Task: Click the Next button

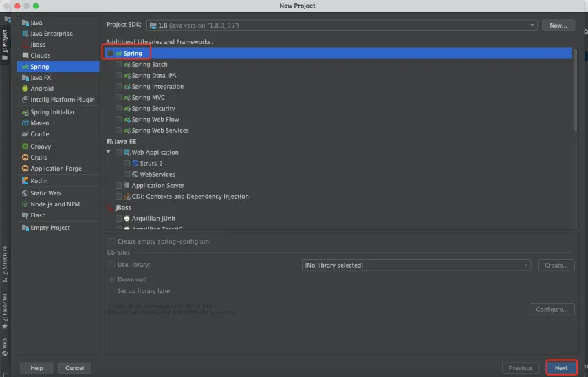Action: click(x=561, y=368)
